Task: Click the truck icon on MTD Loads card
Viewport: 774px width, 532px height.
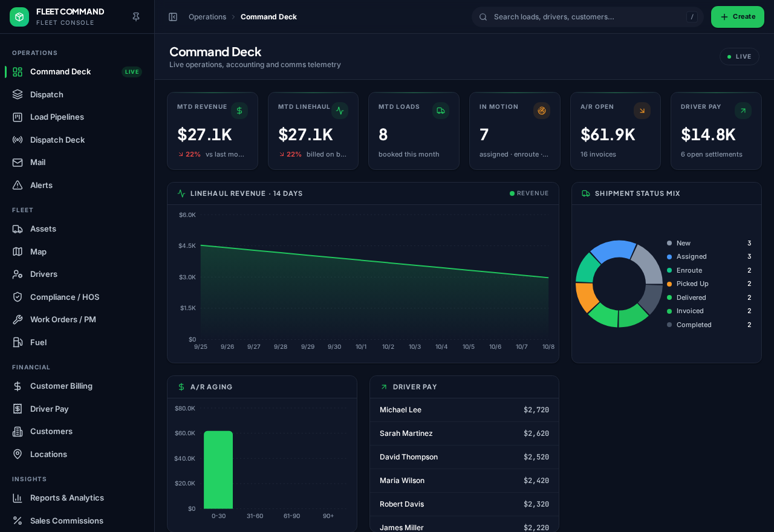Action: pyautogui.click(x=441, y=111)
